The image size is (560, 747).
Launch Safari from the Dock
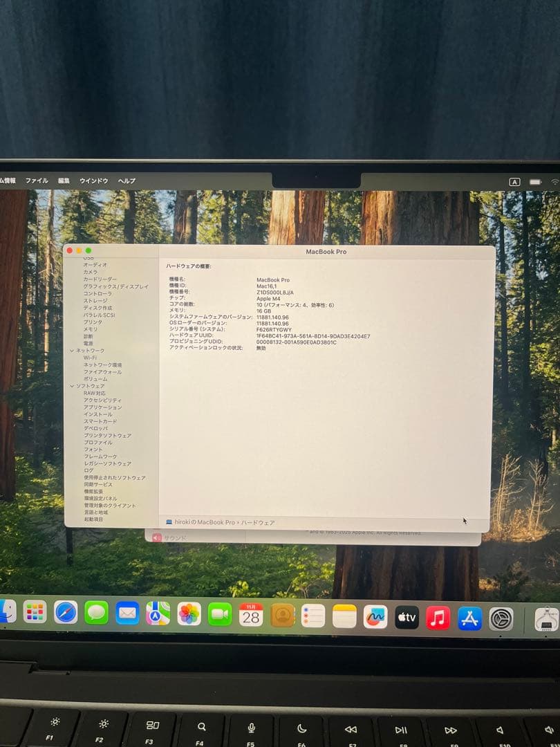66,612
